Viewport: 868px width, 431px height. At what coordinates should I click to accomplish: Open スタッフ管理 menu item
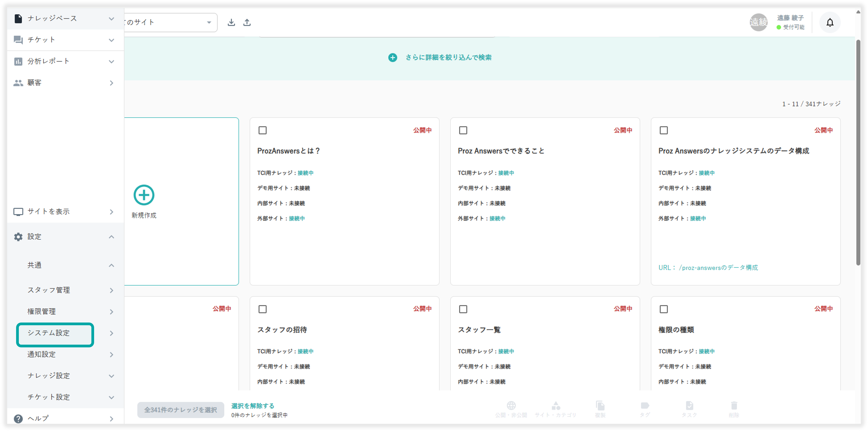49,290
